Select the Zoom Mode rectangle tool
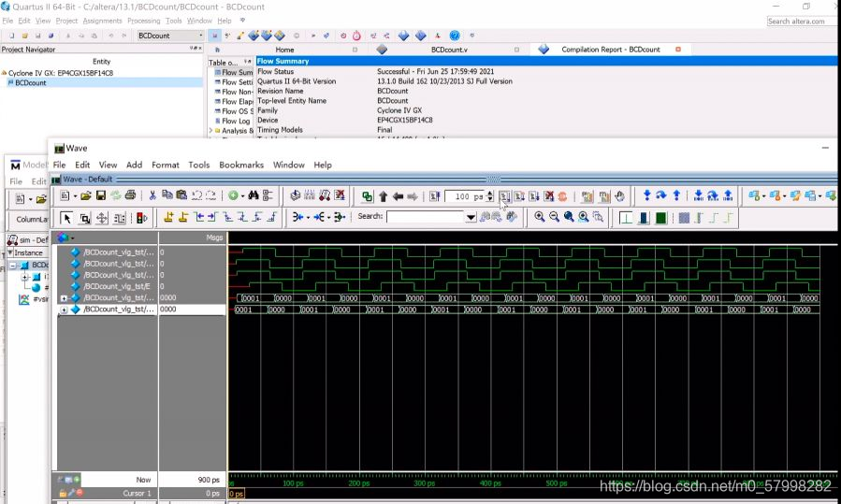841x504 pixels. [84, 218]
